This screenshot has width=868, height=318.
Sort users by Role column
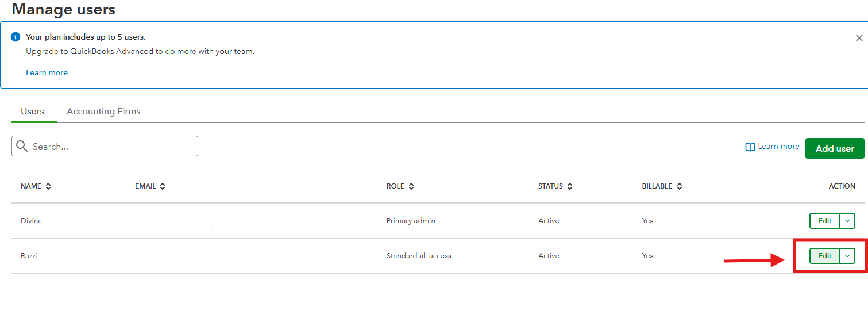click(411, 186)
